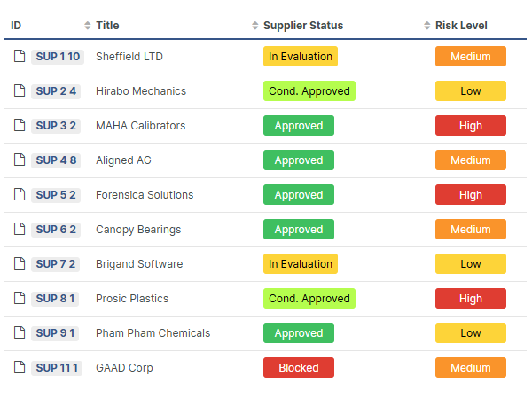This screenshot has height=399, width=532.
Task: Click the document icon next to SUP 3 2
Action: tap(20, 126)
